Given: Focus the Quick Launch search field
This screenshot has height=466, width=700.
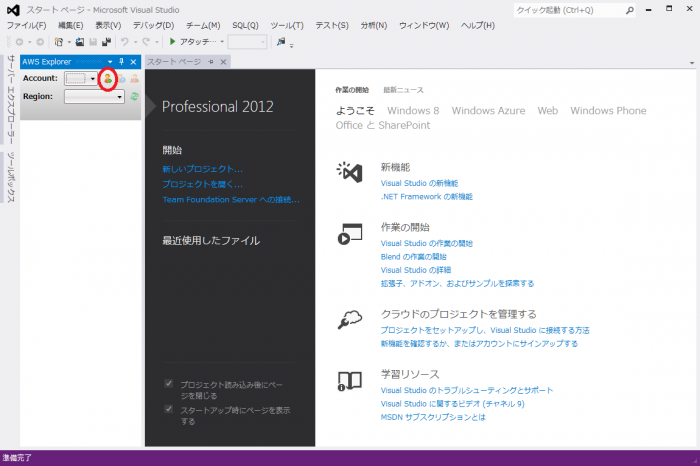Looking at the screenshot, I should tap(570, 10).
